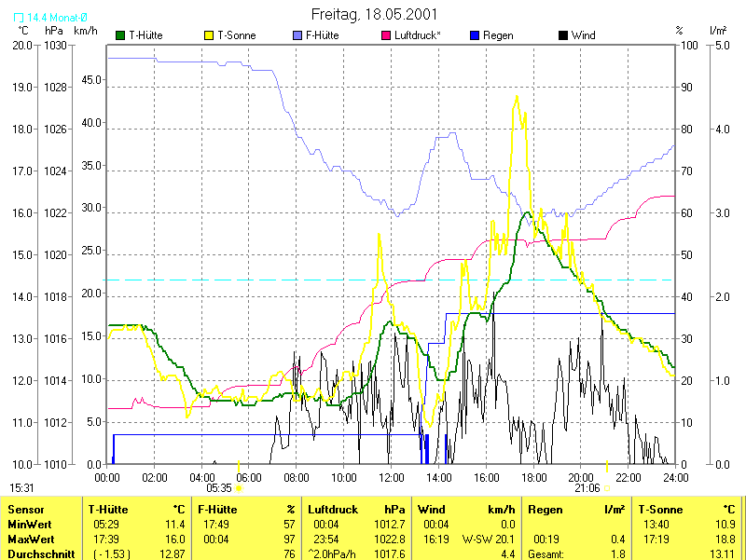
Task: Click the sunset marker beside 21:06
Action: (607, 487)
